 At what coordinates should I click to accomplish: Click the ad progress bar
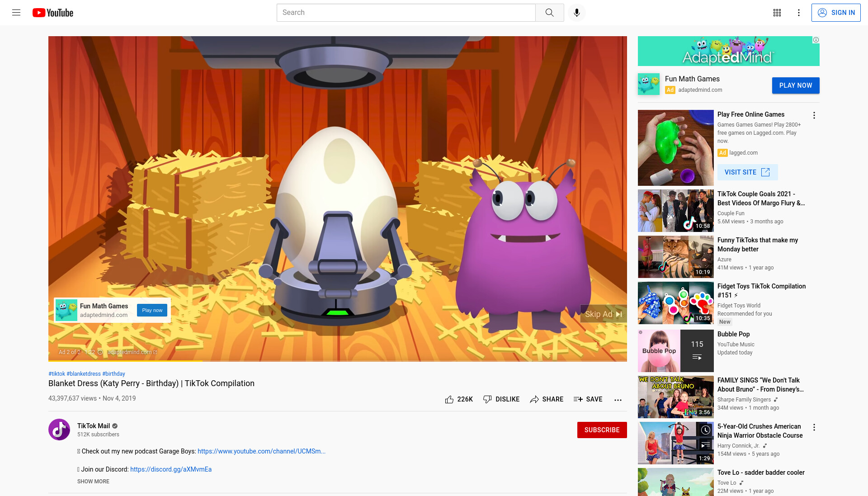pyautogui.click(x=338, y=360)
